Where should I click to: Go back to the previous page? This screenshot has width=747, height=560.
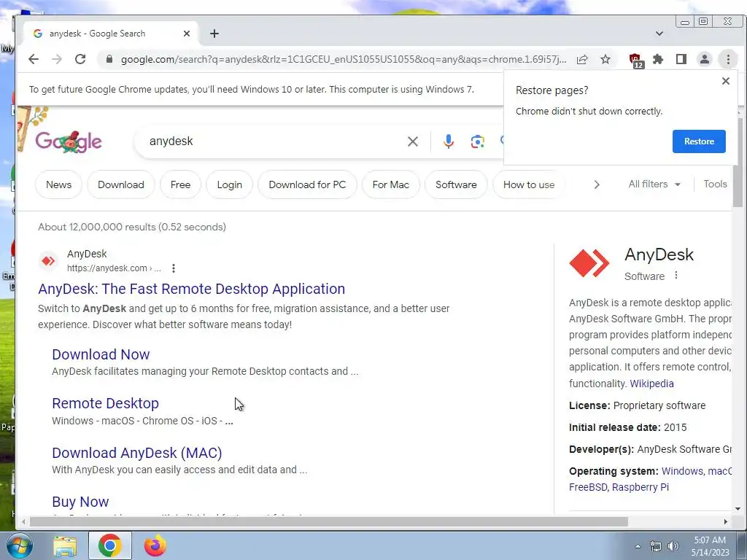pos(33,59)
